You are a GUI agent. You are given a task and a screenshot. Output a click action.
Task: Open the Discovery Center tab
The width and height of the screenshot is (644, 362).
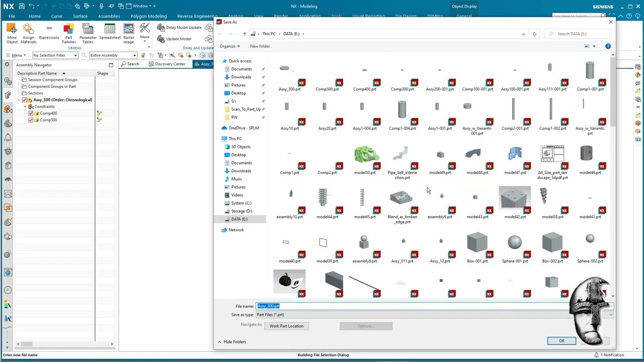167,64
